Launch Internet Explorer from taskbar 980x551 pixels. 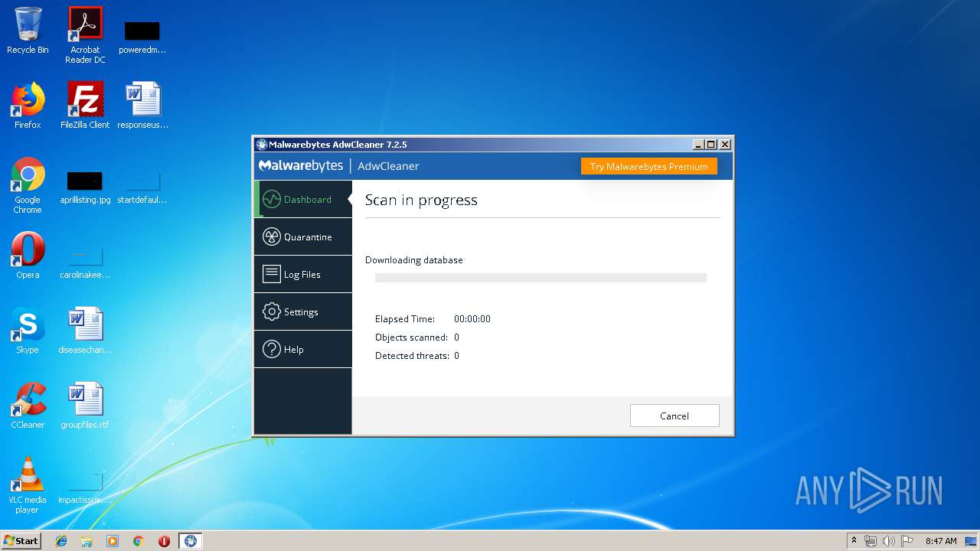point(61,541)
